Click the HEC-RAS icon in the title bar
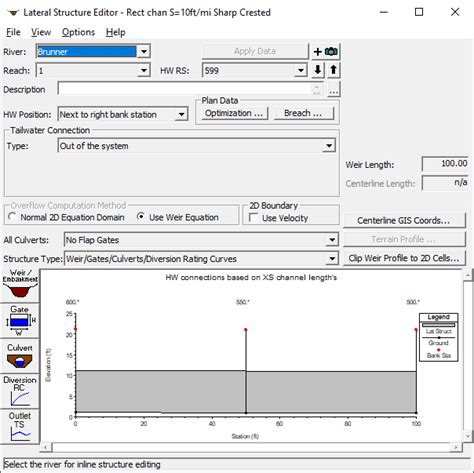The width and height of the screenshot is (474, 473). 13,13
